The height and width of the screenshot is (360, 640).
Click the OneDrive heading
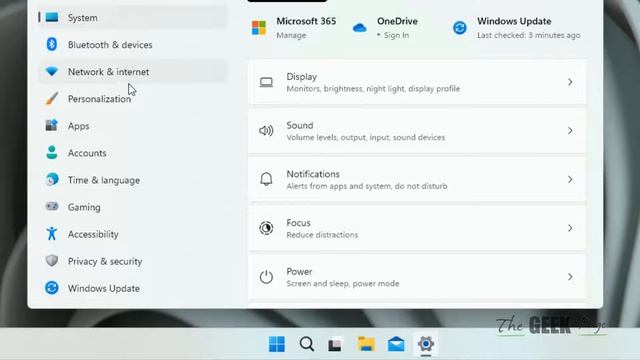point(397,21)
